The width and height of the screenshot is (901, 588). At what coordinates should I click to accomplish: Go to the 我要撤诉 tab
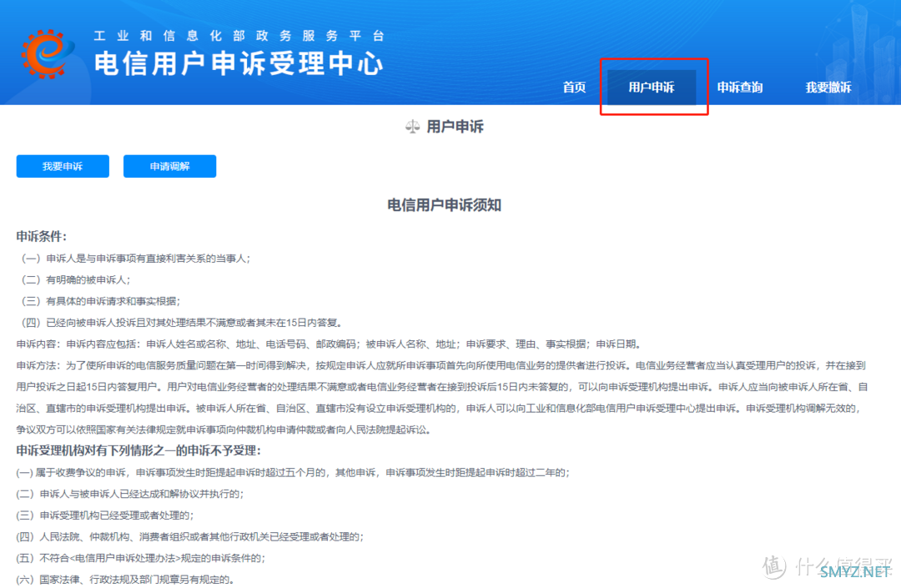point(828,88)
